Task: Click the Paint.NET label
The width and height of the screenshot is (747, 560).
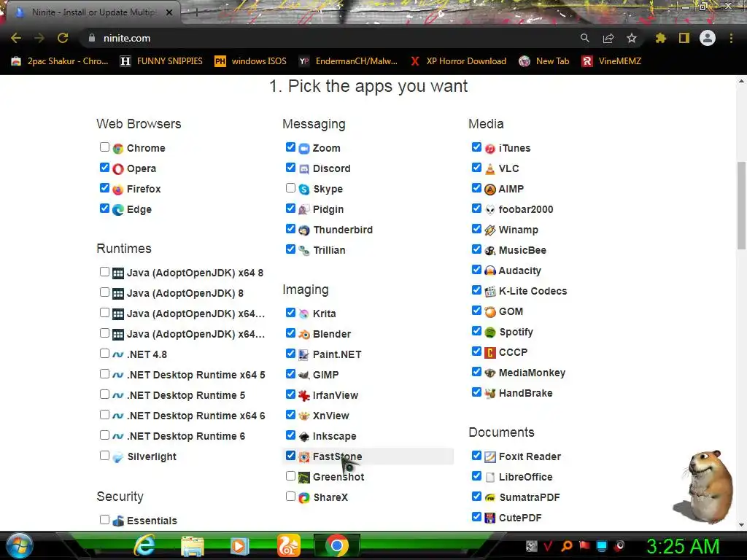Action: point(337,355)
